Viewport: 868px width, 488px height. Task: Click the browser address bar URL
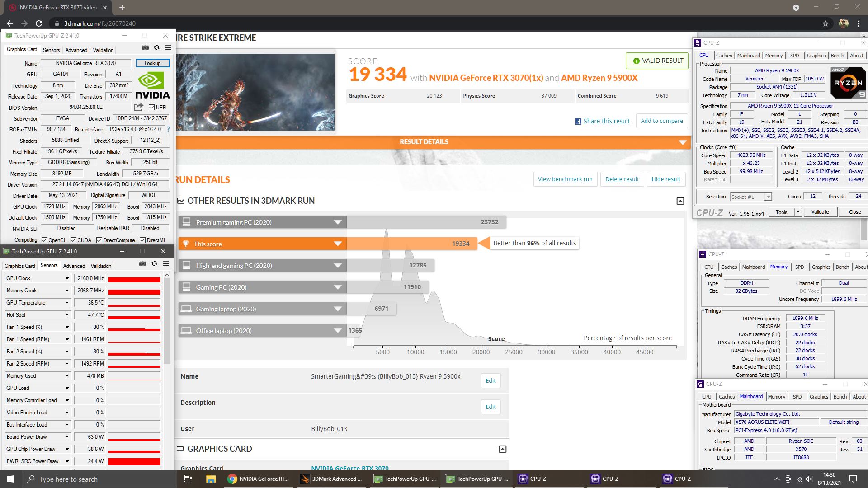[99, 23]
